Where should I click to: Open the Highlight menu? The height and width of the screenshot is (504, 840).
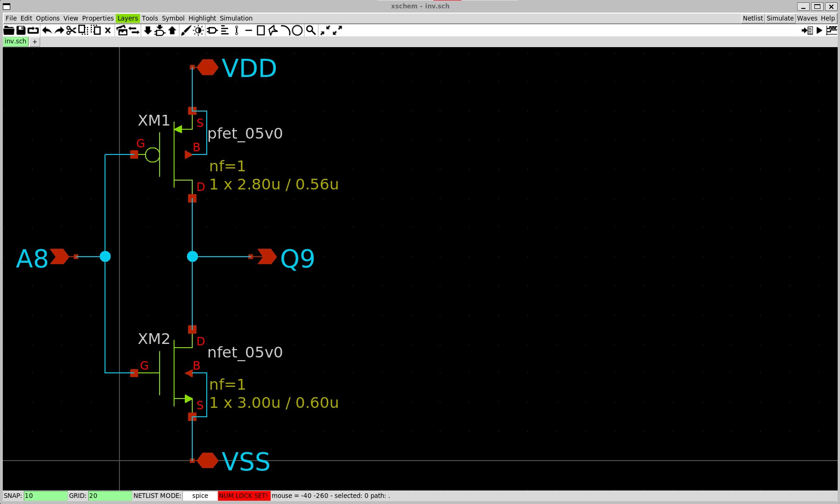pyautogui.click(x=202, y=18)
